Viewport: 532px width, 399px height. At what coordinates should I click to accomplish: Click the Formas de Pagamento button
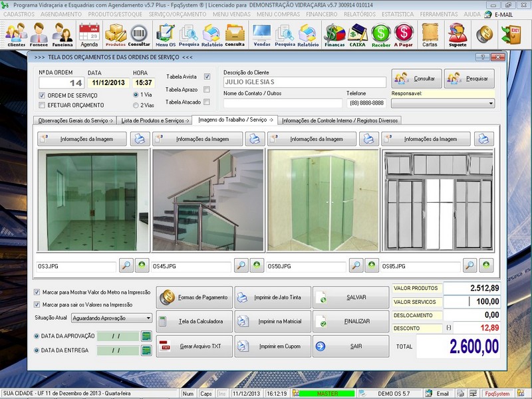tap(194, 297)
